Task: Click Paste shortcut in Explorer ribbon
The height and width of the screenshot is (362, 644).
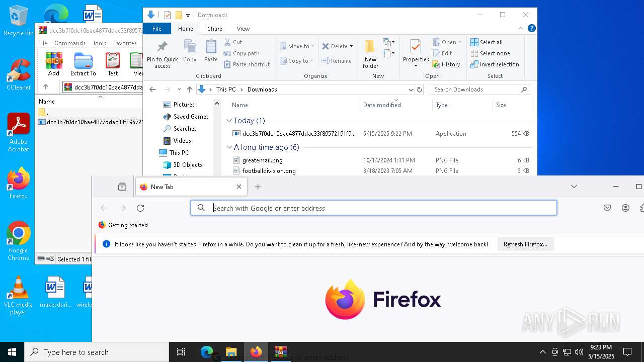Action: click(x=247, y=64)
